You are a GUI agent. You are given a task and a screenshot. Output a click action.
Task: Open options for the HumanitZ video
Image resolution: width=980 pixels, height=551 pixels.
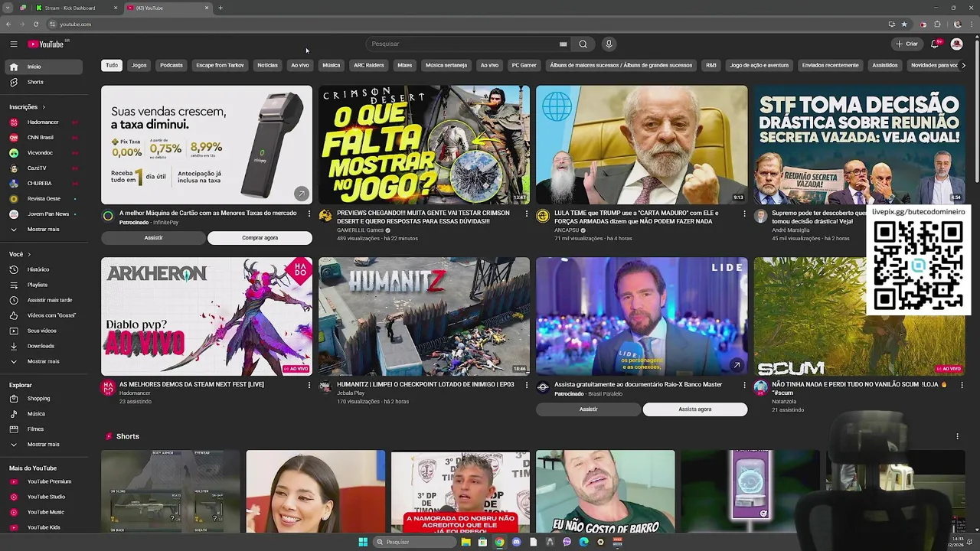527,385
